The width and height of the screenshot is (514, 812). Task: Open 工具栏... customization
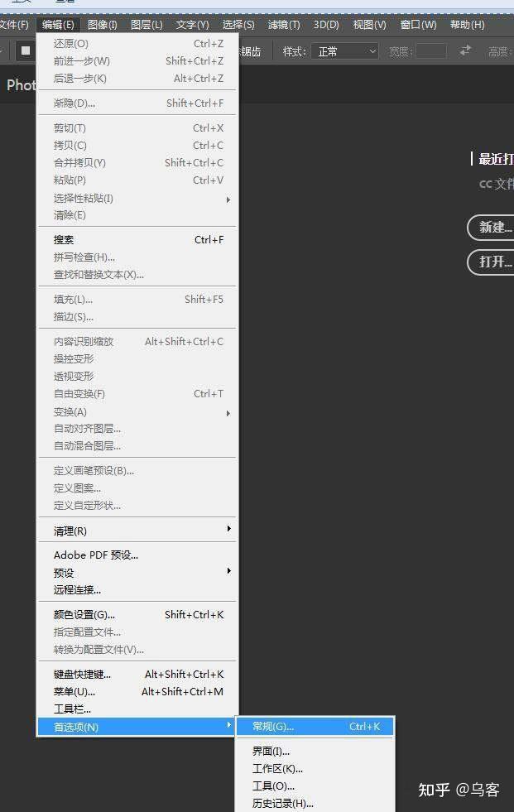(137, 709)
